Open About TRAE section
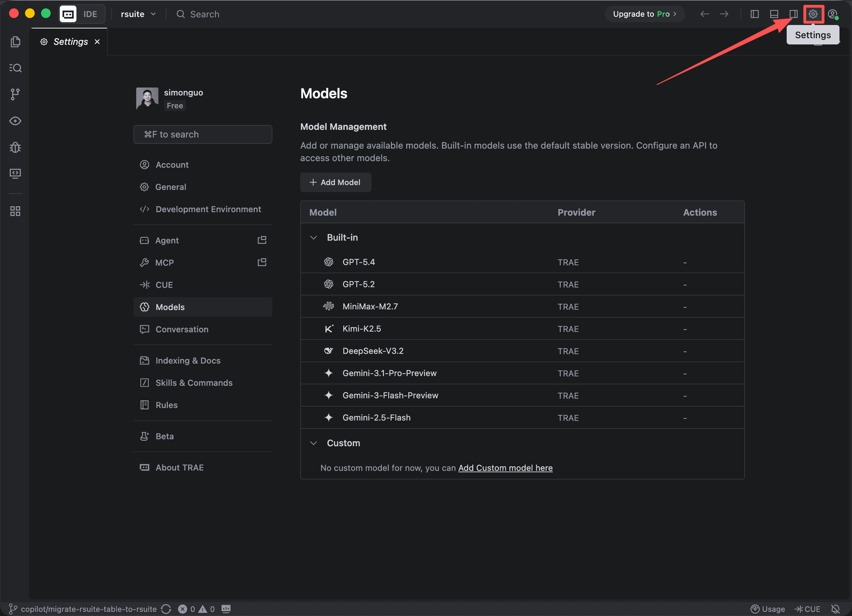The height and width of the screenshot is (616, 852). pyautogui.click(x=203, y=467)
